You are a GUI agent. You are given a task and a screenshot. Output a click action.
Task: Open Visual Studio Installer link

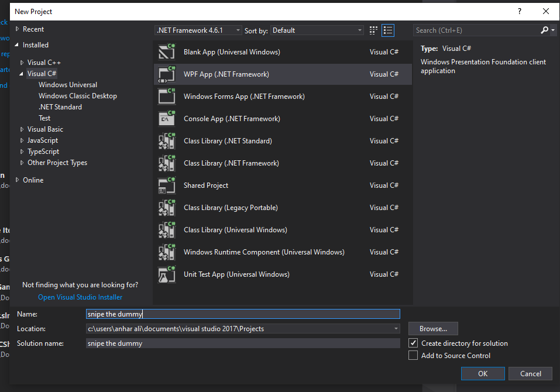tap(80, 297)
